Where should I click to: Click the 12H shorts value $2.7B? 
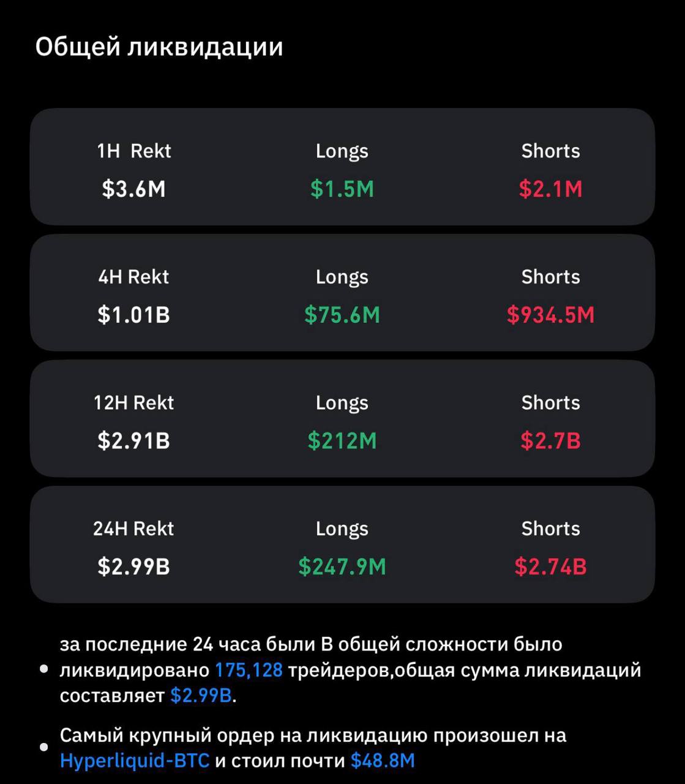coord(550,440)
